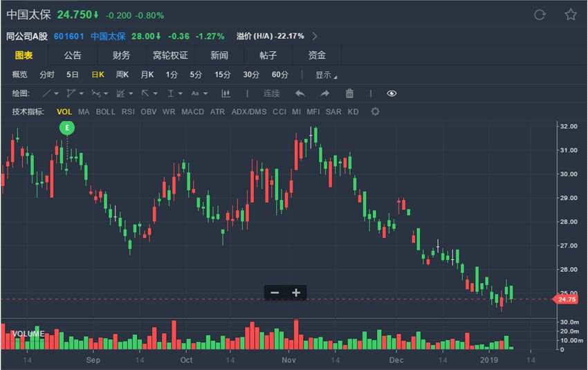Toggle drawings visibility with eye icon
The width and height of the screenshot is (588, 370).
coord(392,93)
